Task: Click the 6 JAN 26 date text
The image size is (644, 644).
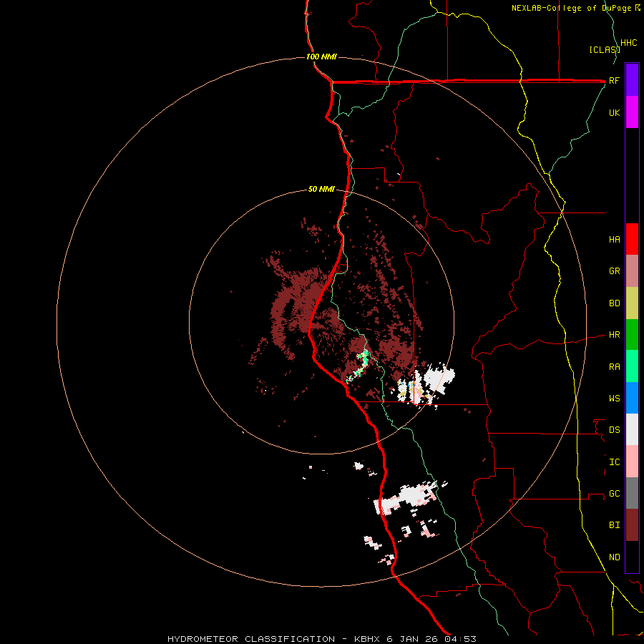Action: pyautogui.click(x=412, y=639)
